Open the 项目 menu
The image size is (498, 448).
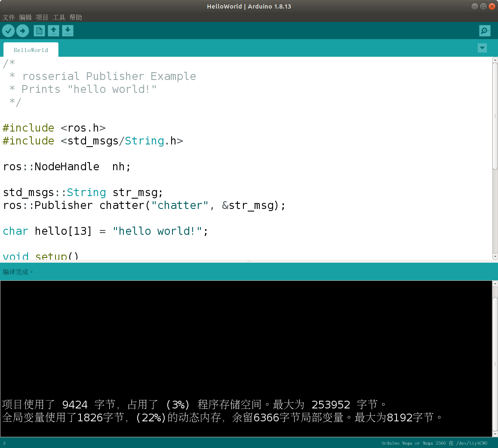click(x=42, y=17)
